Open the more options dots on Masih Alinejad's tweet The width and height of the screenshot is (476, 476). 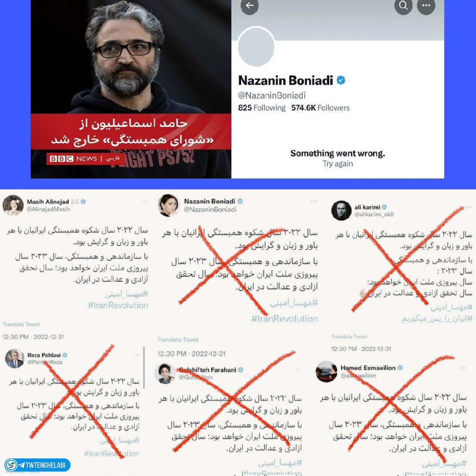coord(145,201)
